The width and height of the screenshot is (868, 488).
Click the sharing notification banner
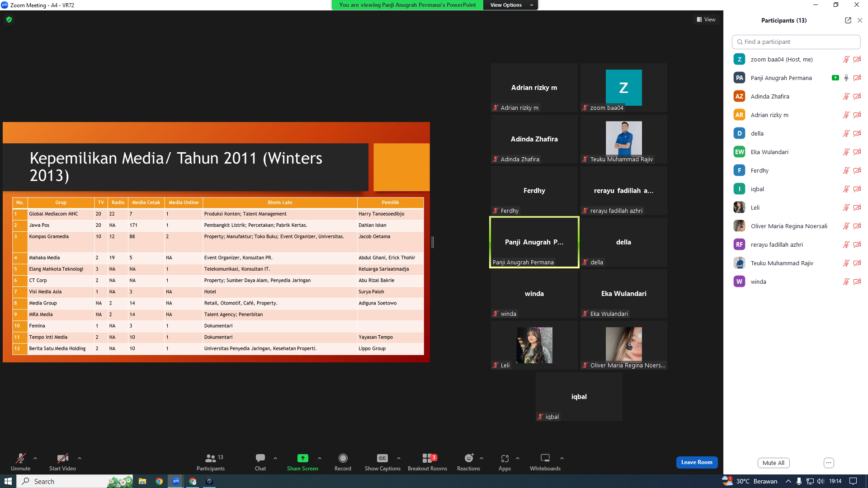pyautogui.click(x=407, y=5)
